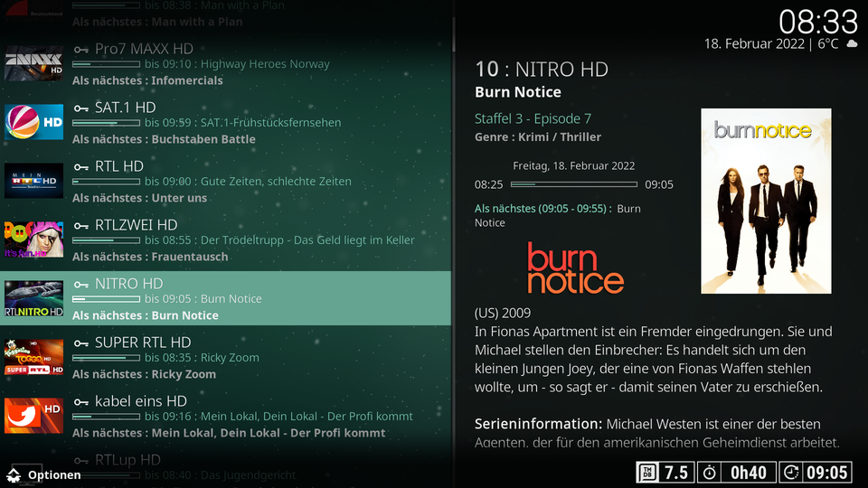Click progress bar of Ricky Zoom
The height and width of the screenshot is (488, 868).
click(x=107, y=358)
